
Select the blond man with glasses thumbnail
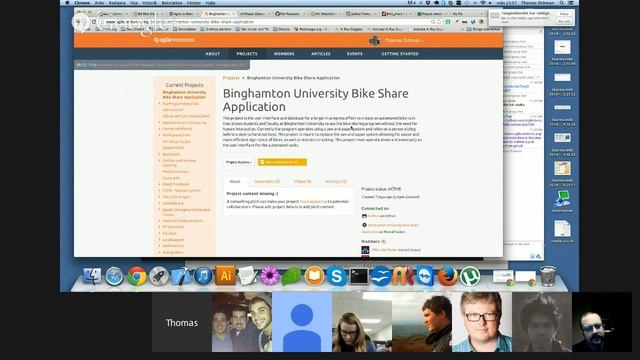click(x=482, y=322)
